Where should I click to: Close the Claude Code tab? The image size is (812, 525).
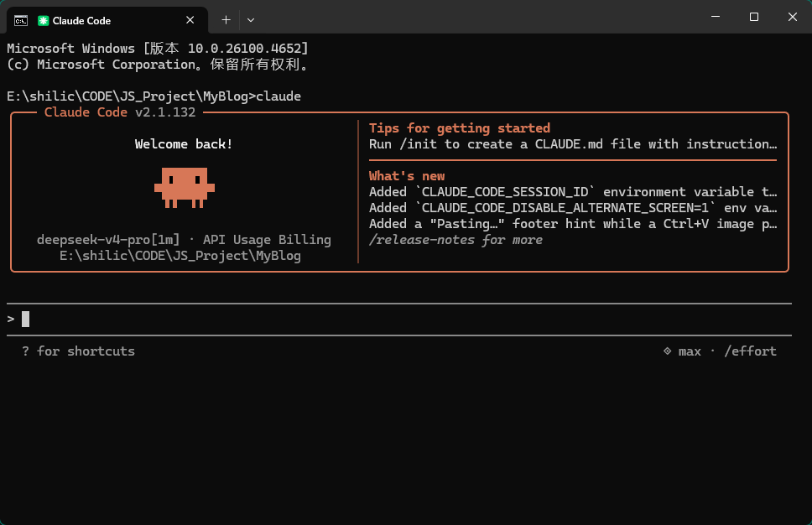coord(190,20)
